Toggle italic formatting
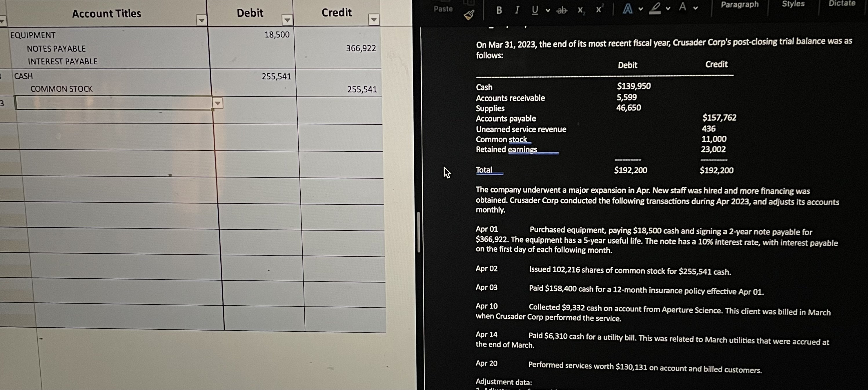 (x=517, y=10)
